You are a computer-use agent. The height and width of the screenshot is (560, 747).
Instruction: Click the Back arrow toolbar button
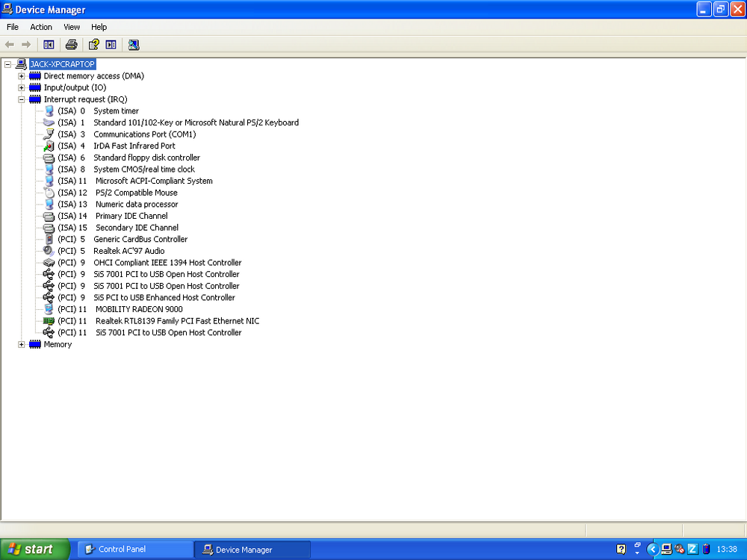pos(10,45)
